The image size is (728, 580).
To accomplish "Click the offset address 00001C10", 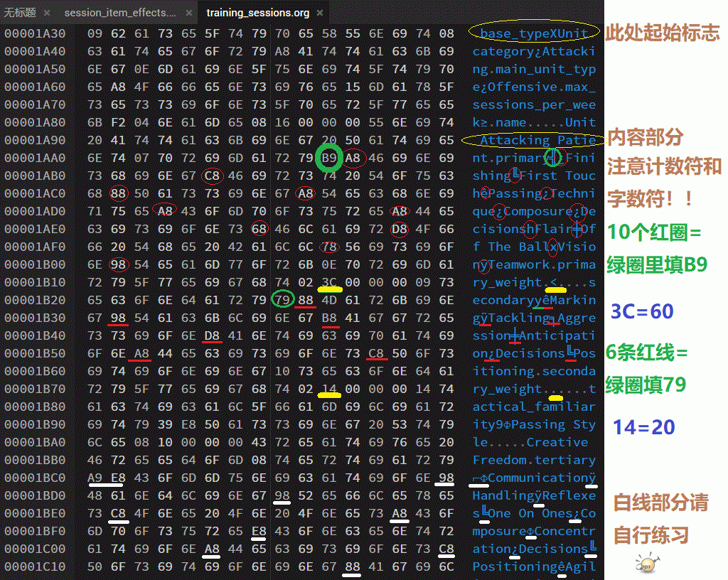I will coord(35,566).
